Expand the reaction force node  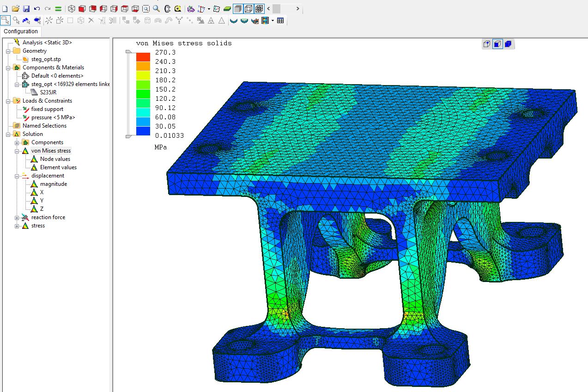[17, 217]
